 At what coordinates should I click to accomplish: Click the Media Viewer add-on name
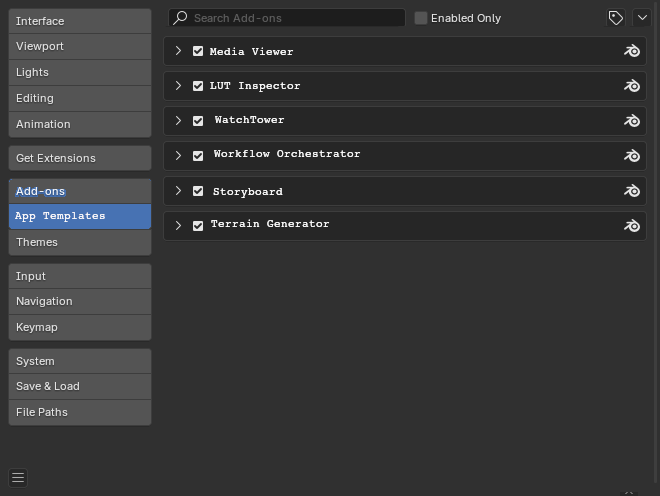click(251, 51)
